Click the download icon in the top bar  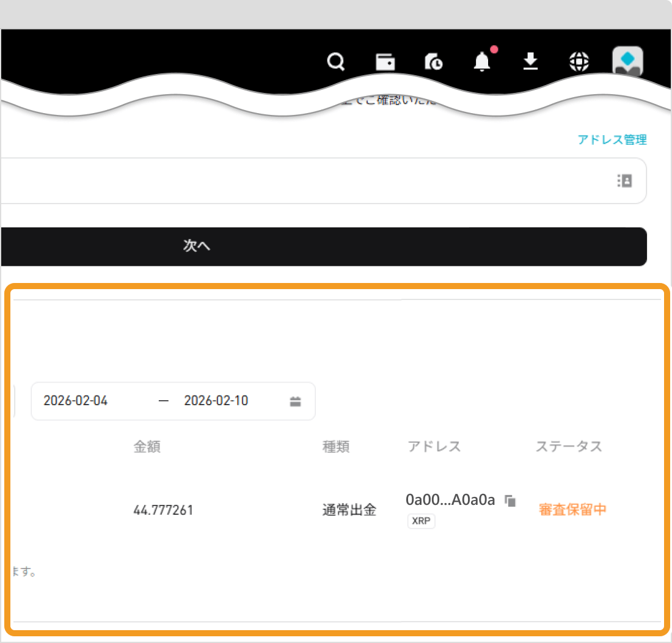530,62
